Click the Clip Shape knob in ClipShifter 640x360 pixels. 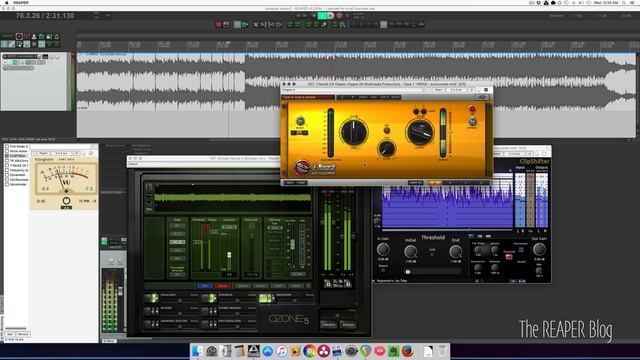[x=478, y=250]
